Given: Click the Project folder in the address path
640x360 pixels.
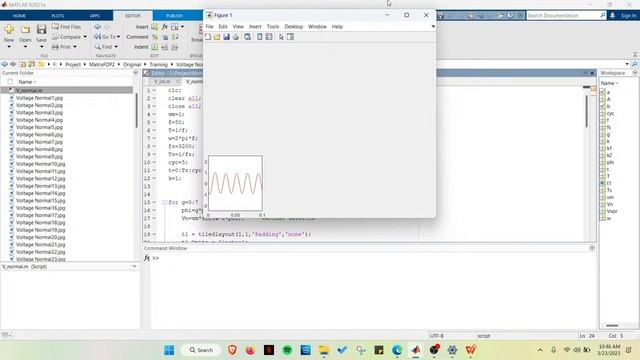Looking at the screenshot, I should 73,64.
